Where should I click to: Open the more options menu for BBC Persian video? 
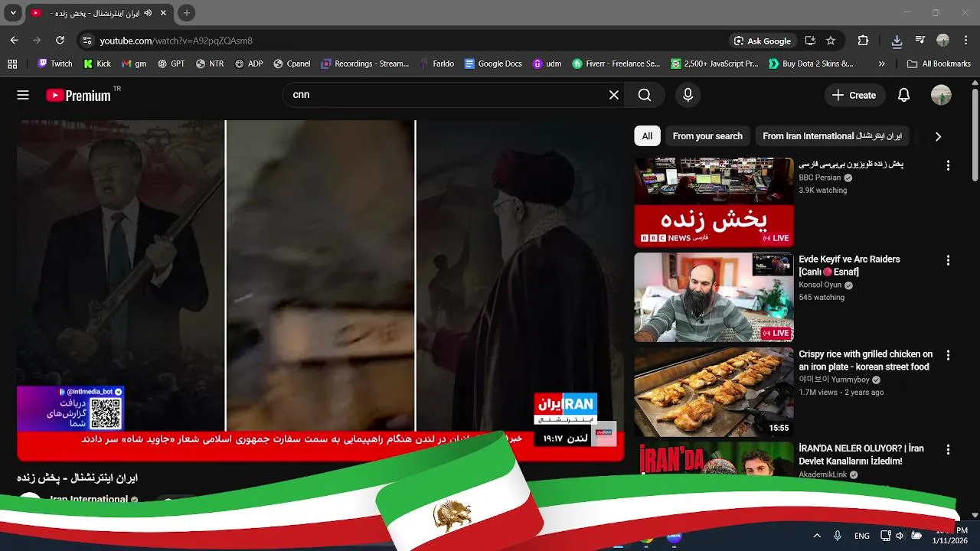(948, 165)
